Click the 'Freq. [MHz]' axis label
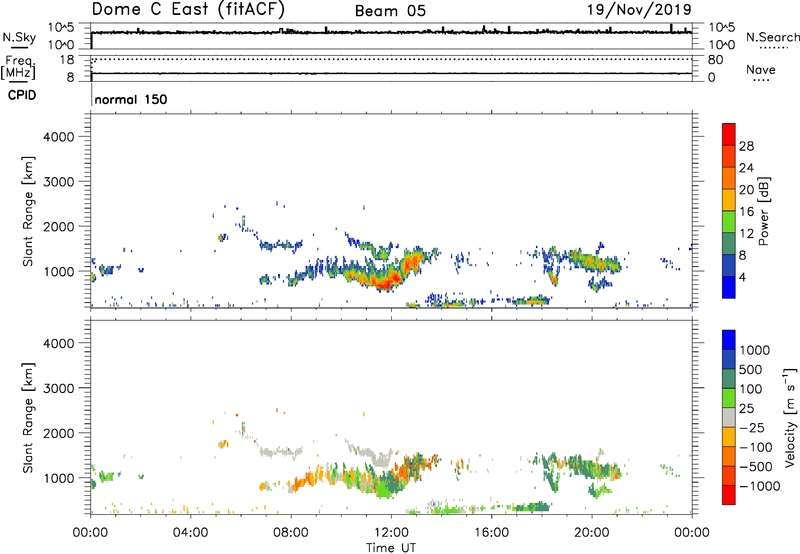 tap(18, 67)
